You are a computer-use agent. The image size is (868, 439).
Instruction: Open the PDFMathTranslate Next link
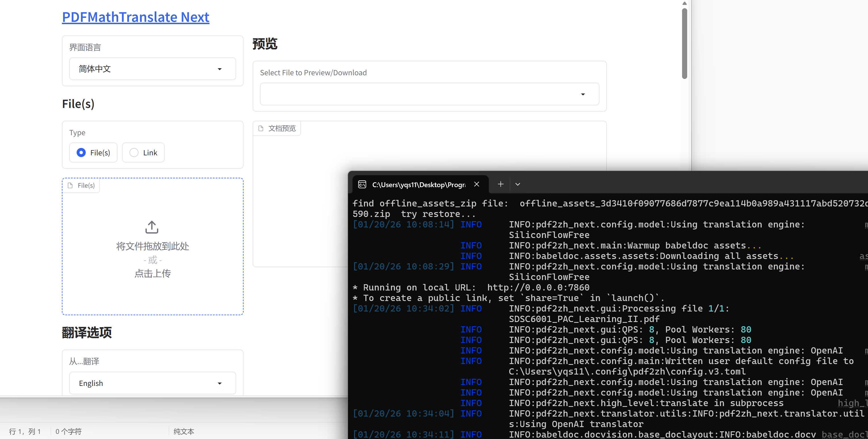[x=135, y=17]
